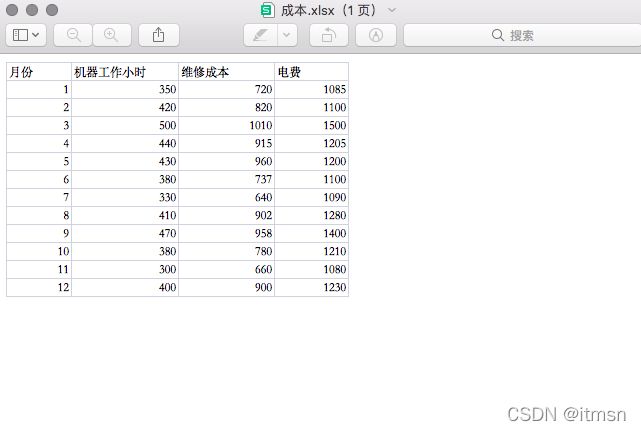Viewport: 641px width, 431px height.
Task: Click the cell with value 737
Action: coord(226,180)
